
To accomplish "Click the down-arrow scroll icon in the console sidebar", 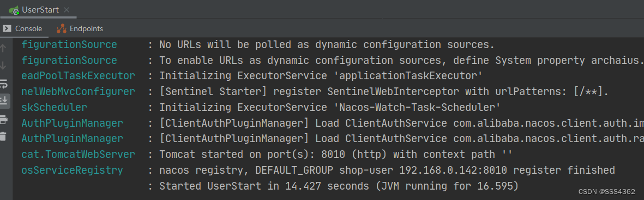I will (3, 66).
